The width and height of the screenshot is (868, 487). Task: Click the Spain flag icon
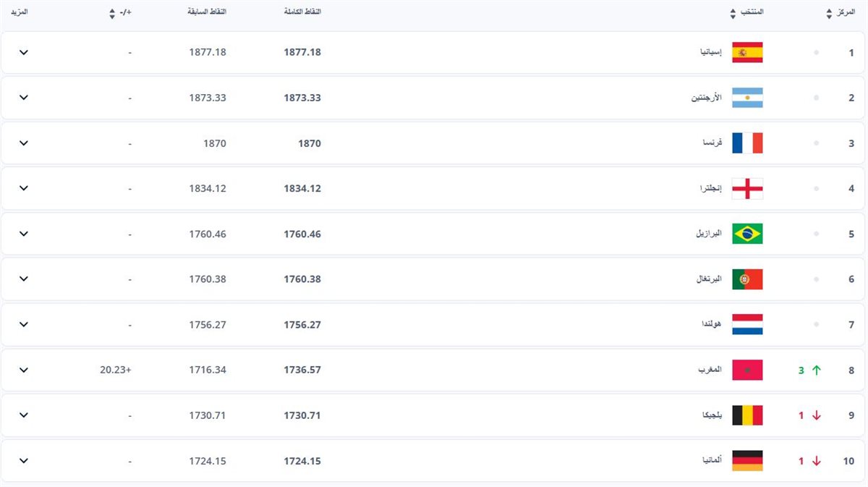pos(747,53)
